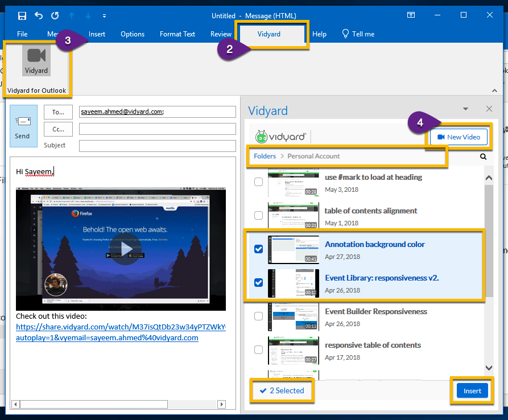Click the Tell me lightbulb search

coord(358,34)
